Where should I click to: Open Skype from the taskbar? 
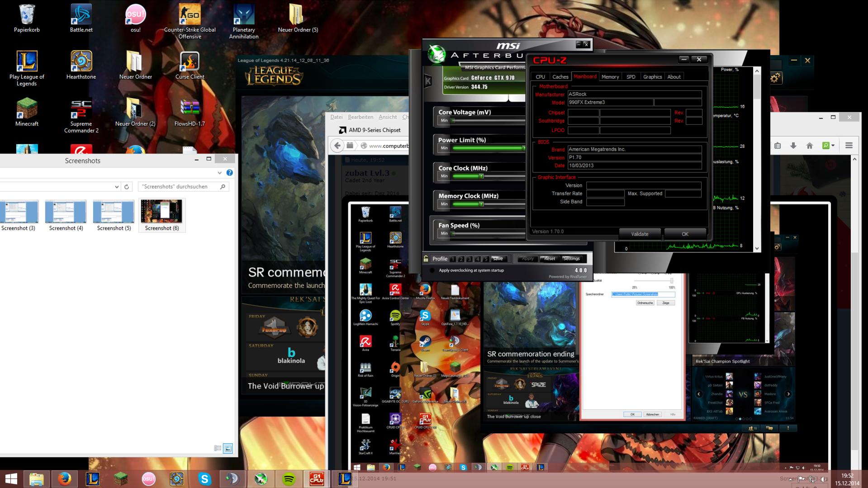click(204, 479)
